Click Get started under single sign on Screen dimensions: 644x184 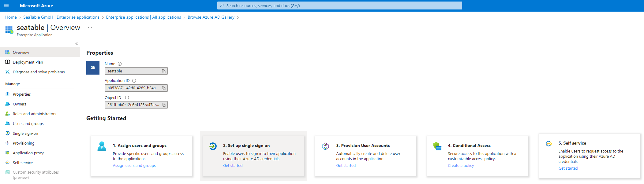[233, 165]
